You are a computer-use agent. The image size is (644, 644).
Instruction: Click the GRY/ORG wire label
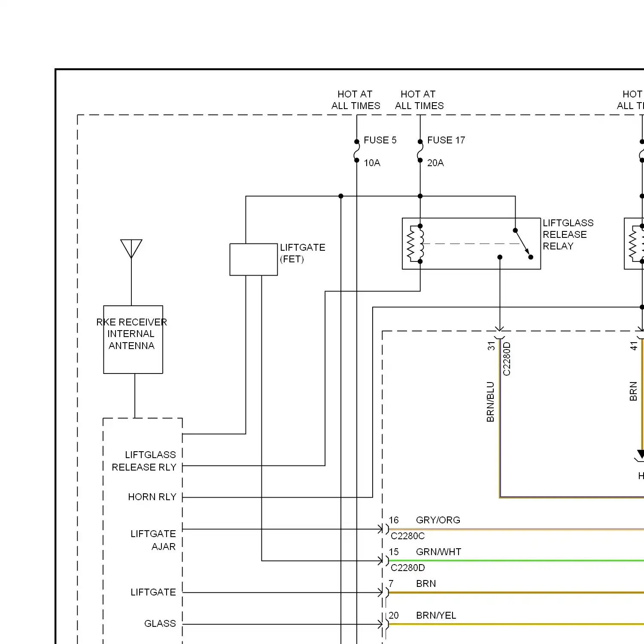click(438, 520)
